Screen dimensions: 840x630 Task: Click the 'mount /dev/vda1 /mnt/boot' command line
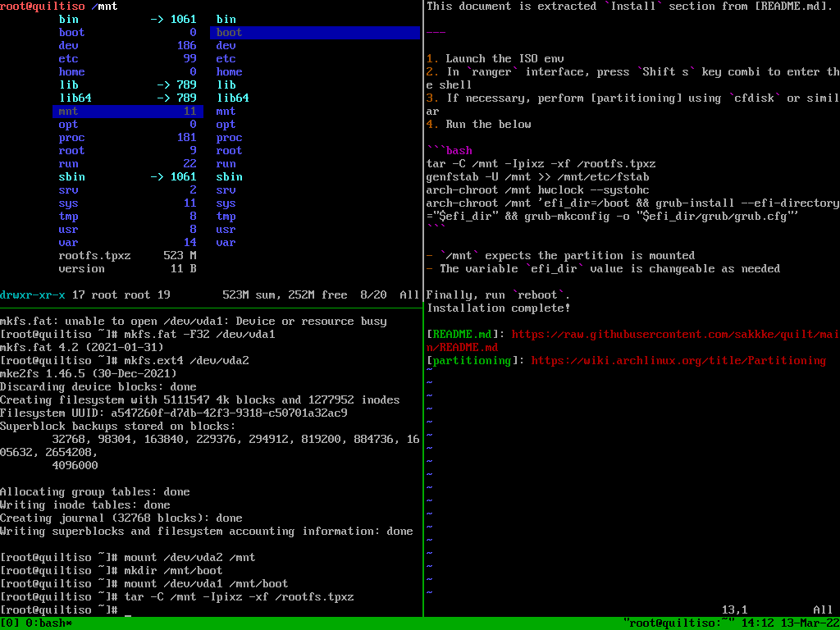click(x=144, y=583)
